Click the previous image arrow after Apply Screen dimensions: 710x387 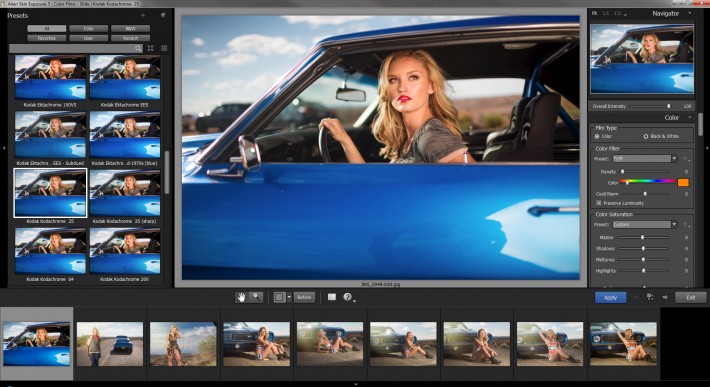636,297
